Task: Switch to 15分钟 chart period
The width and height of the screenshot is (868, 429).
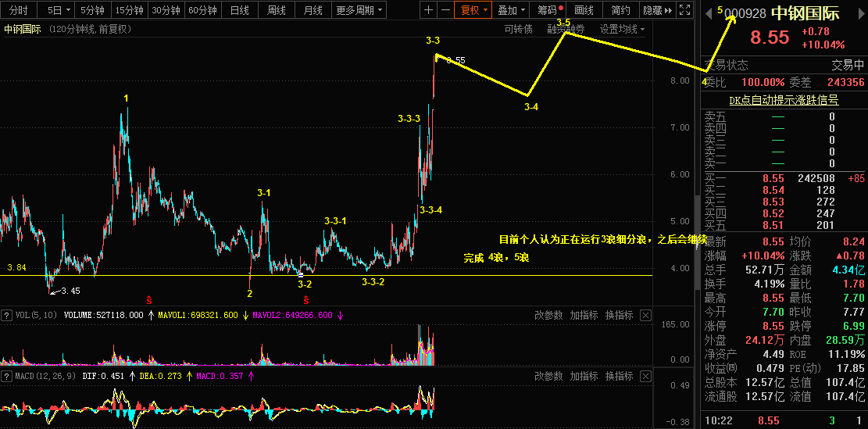Action: (x=129, y=9)
